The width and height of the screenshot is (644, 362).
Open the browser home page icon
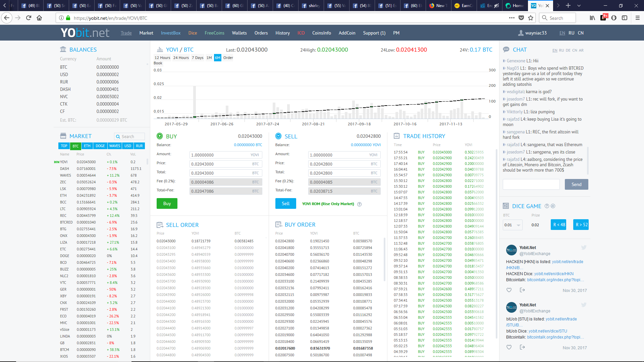pos(39,18)
